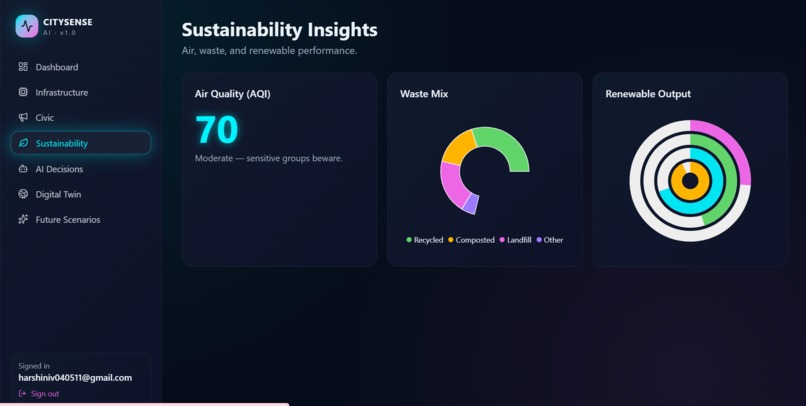Click the 'Signed in' label
Screen dimensions: 806x406
(x=34, y=366)
